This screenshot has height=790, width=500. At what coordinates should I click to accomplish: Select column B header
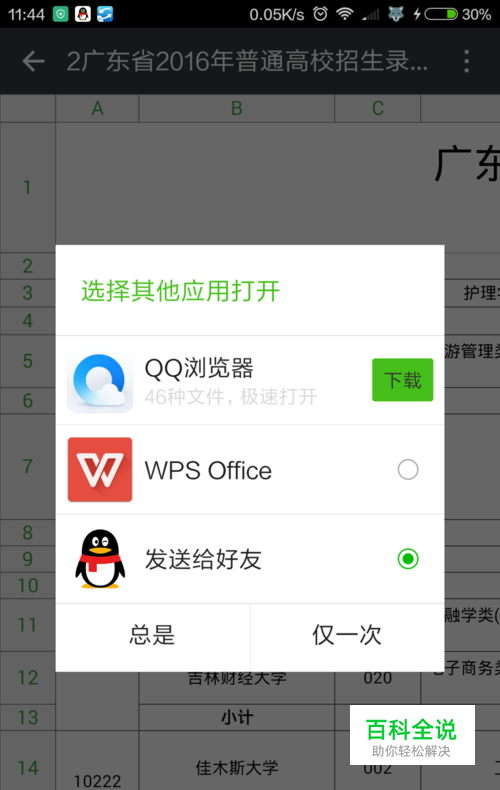point(236,108)
